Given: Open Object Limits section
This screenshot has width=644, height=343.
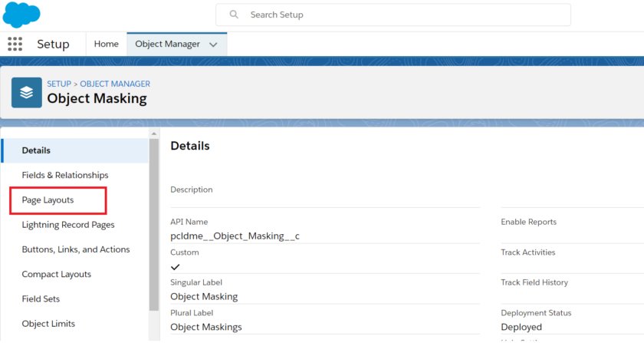Looking at the screenshot, I should click(x=48, y=324).
